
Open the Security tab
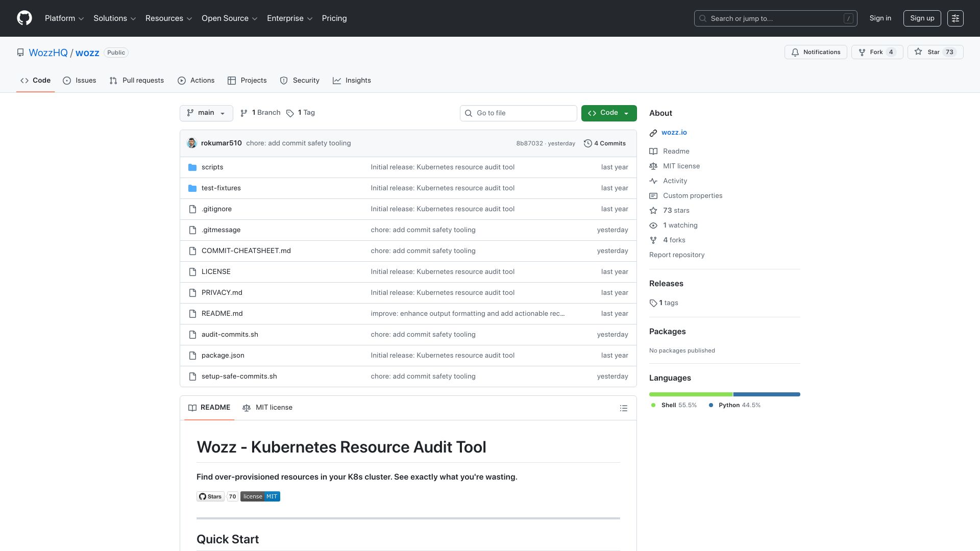point(300,81)
